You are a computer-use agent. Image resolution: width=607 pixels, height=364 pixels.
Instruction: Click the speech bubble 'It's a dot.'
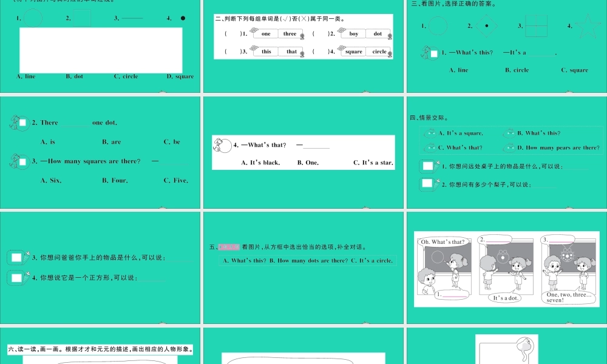[505, 298]
